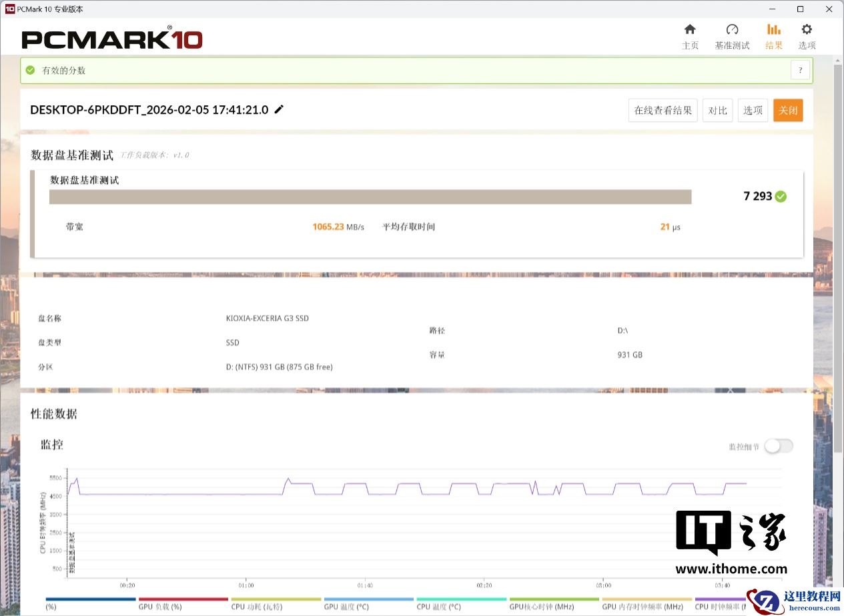Switch to the 基准测试 benchmark tab
Image resolution: width=844 pixels, height=616 pixels.
[732, 37]
